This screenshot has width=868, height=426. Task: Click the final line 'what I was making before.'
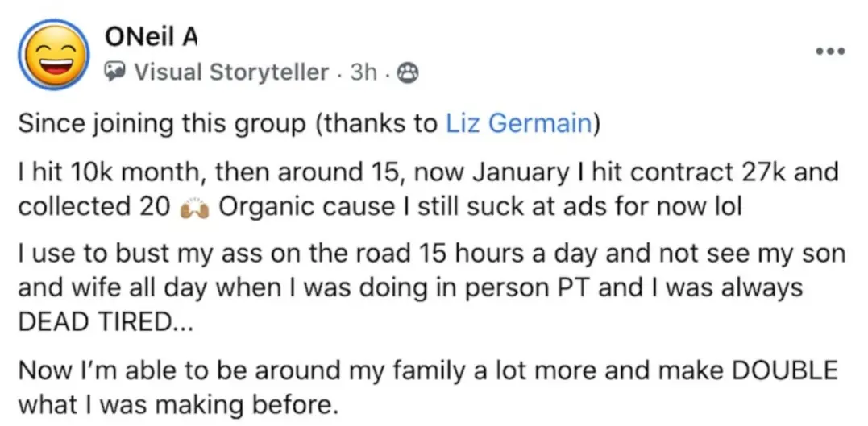pyautogui.click(x=177, y=406)
